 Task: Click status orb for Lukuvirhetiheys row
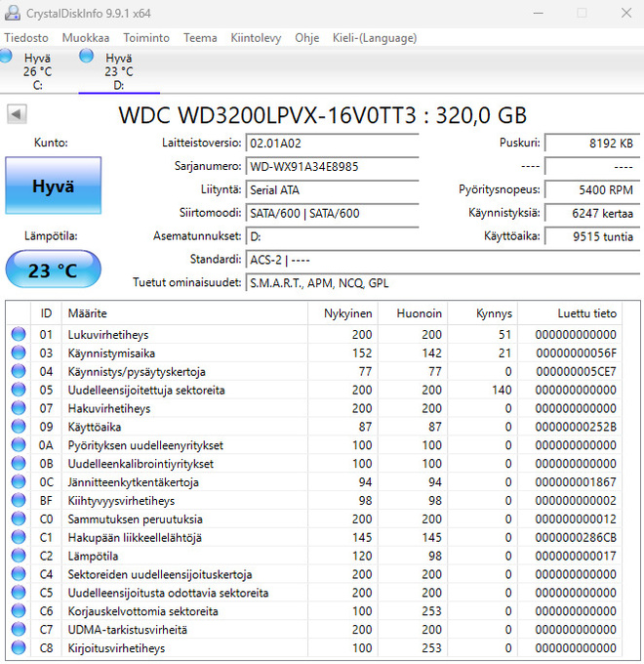pyautogui.click(x=19, y=334)
